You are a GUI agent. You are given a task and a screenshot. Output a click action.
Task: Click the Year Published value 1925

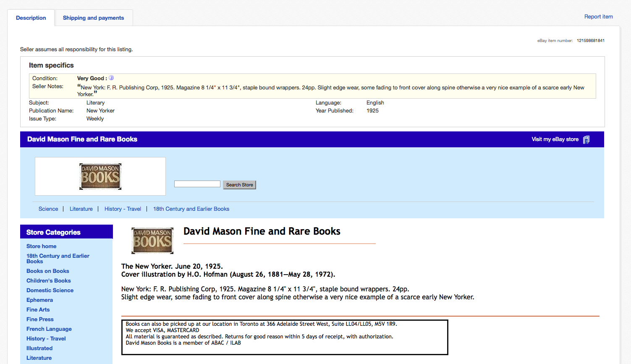372,110
